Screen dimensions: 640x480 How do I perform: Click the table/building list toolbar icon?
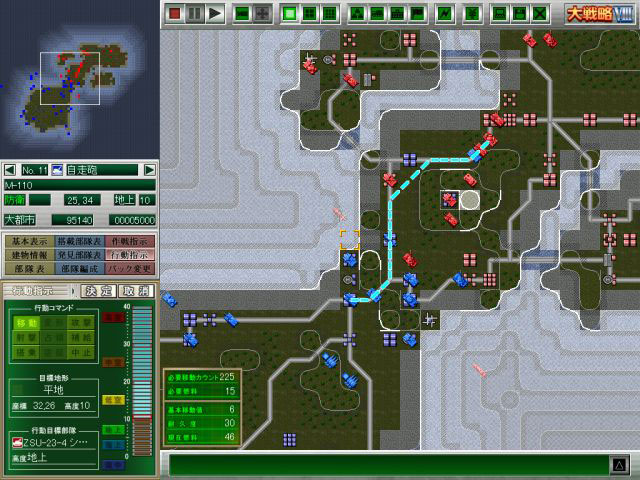(x=397, y=14)
